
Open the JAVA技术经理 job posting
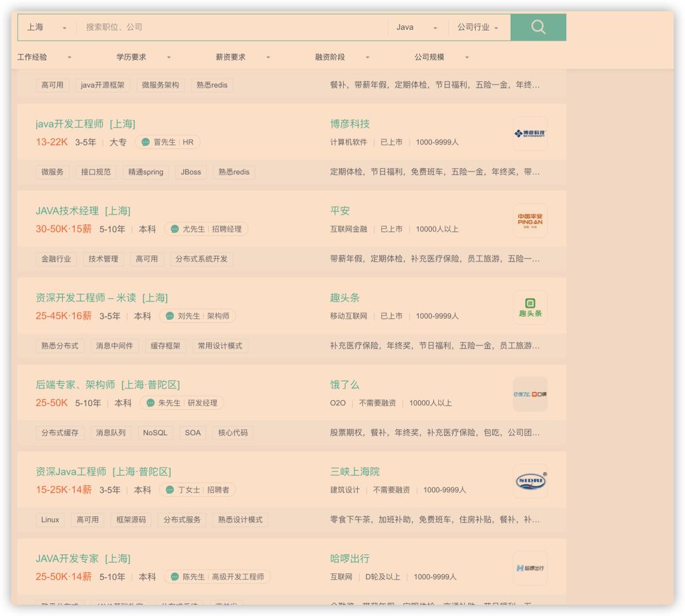[82, 211]
